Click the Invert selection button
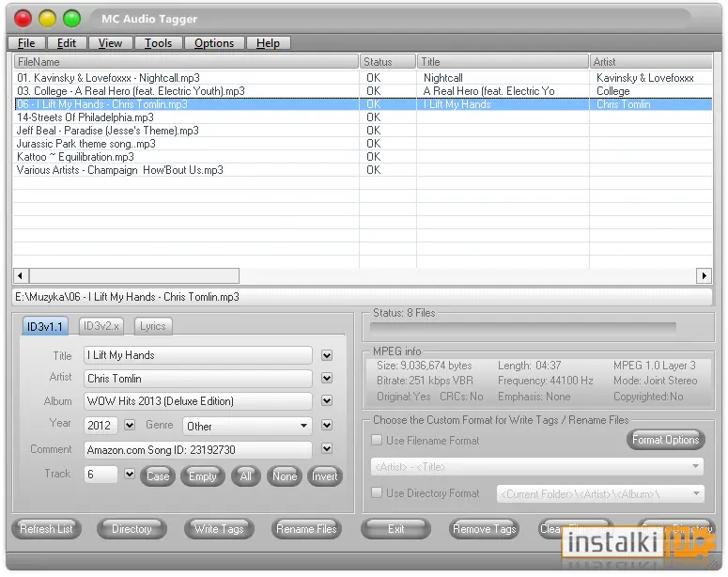728x577 pixels. click(x=324, y=476)
